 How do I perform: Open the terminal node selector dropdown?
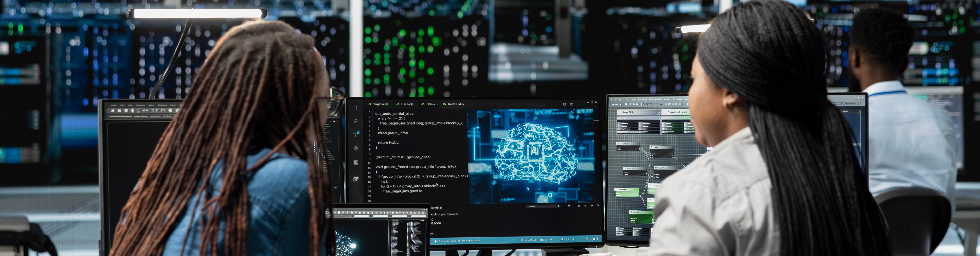point(543,206)
